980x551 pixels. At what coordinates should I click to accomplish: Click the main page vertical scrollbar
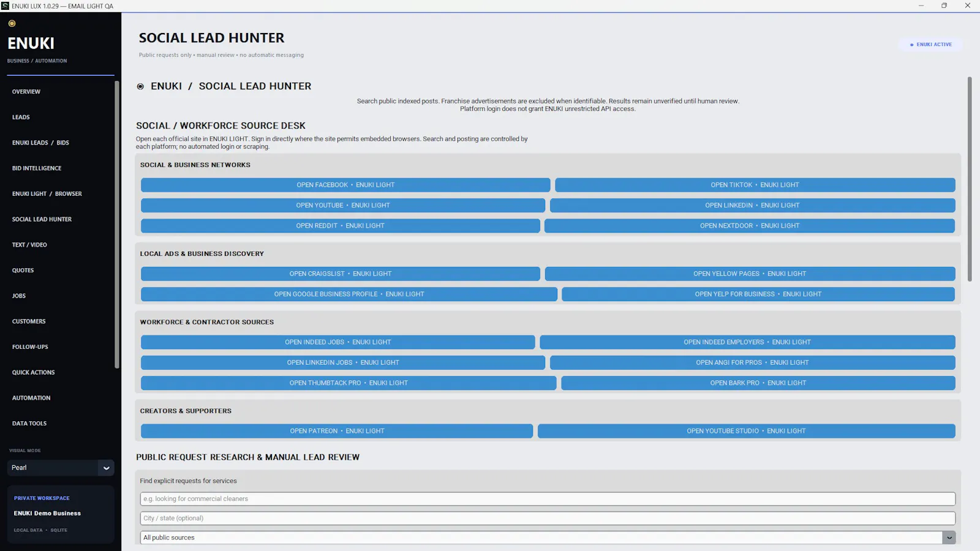[970, 179]
